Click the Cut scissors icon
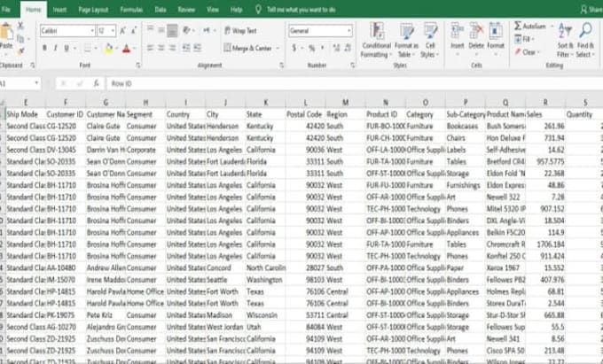Screen dimensions: 603x364 point(20,26)
